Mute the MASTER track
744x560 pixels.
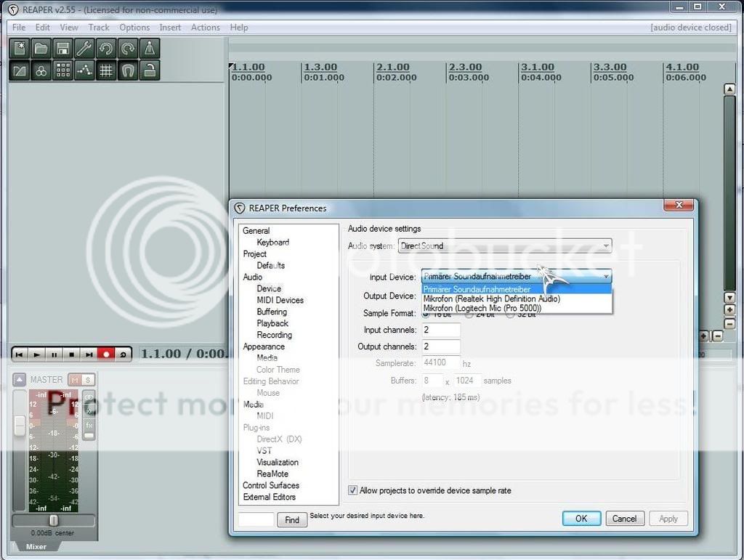[75, 380]
